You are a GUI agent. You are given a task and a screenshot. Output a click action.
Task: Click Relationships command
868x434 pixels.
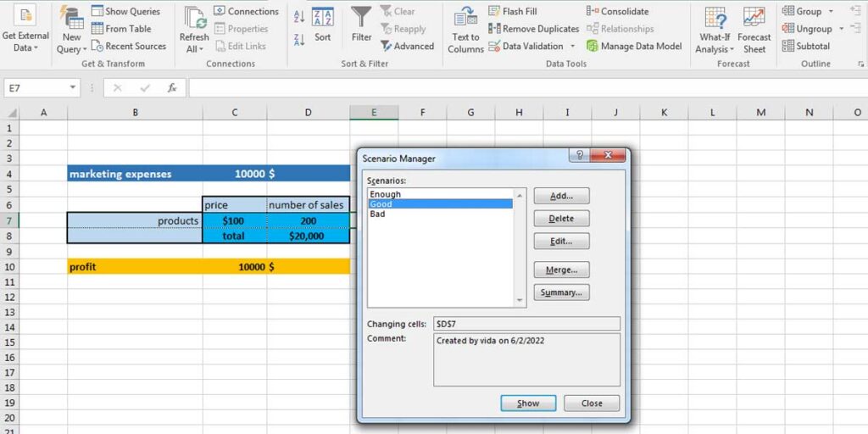(x=620, y=29)
